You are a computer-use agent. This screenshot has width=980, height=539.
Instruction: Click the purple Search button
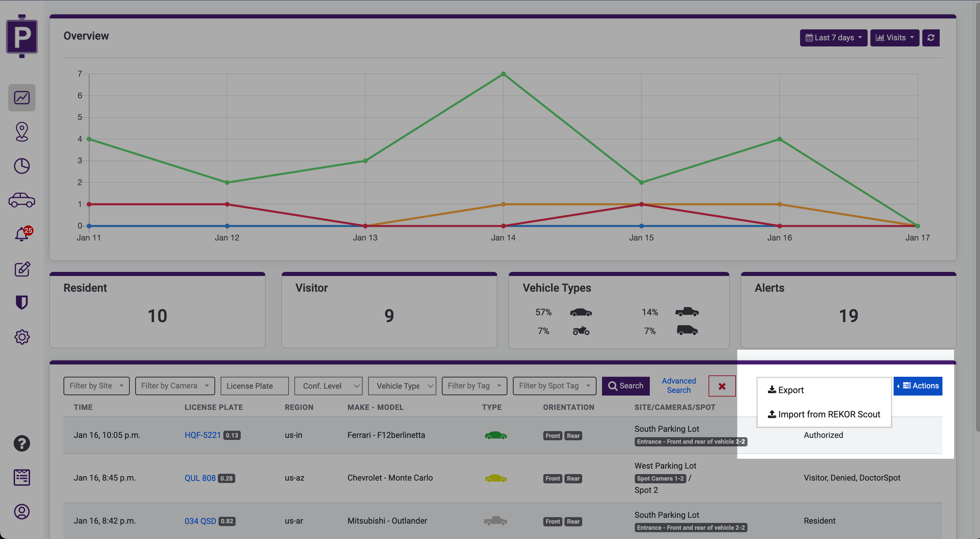pos(626,386)
